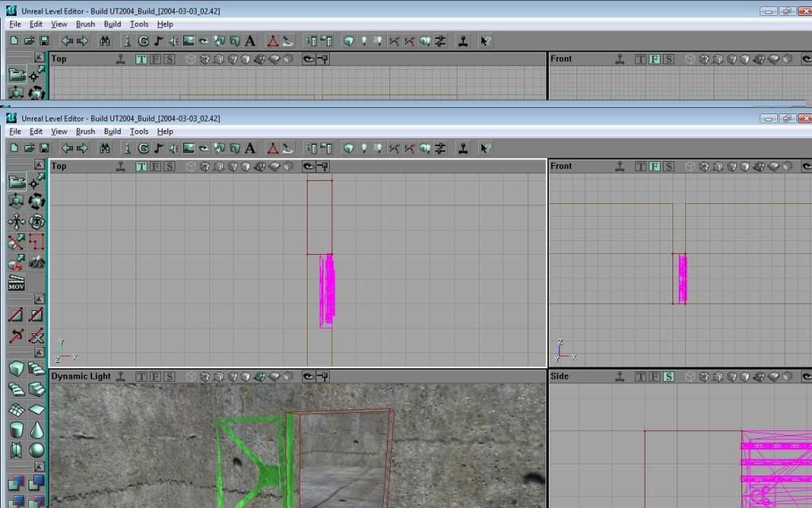Choose the Cylinder brush primitive
Screen dimensions: 812x508
pyautogui.click(x=16, y=429)
